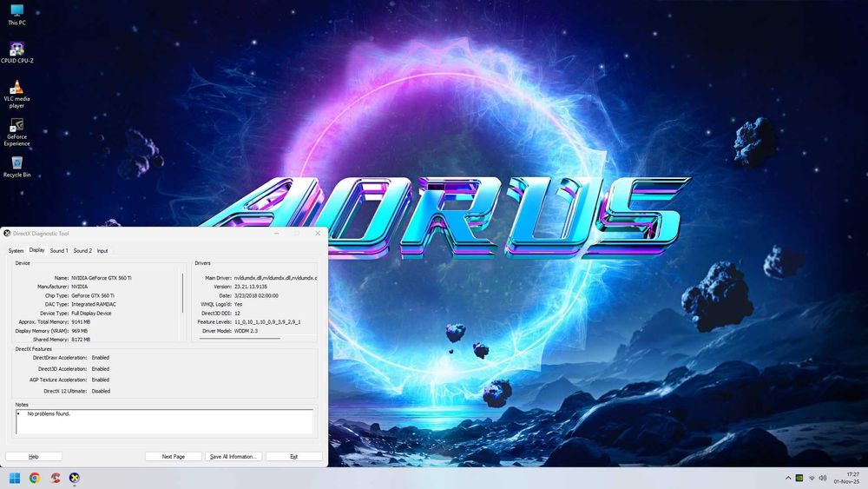Click Feature Levels value '11_0,10_1'

coord(267,321)
